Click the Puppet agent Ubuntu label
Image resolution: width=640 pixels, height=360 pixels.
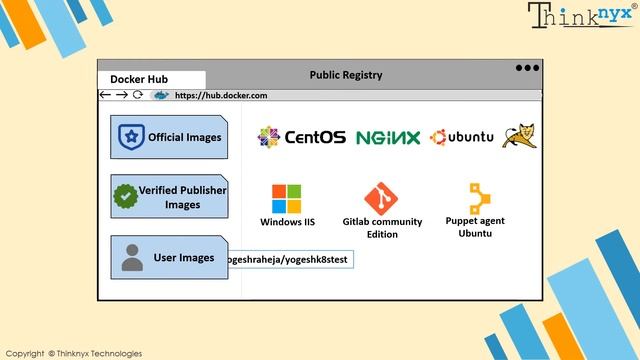475,227
